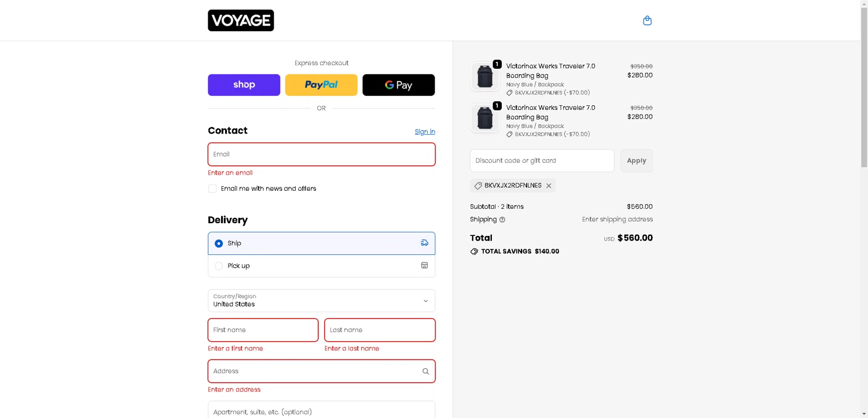Image resolution: width=868 pixels, height=418 pixels.
Task: Focus the Discount code or gift card field
Action: (542, 161)
